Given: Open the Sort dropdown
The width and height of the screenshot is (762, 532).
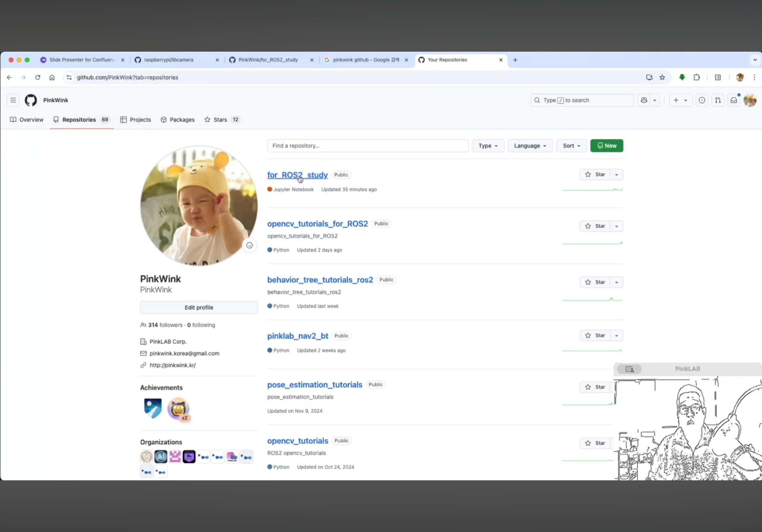Looking at the screenshot, I should (571, 146).
